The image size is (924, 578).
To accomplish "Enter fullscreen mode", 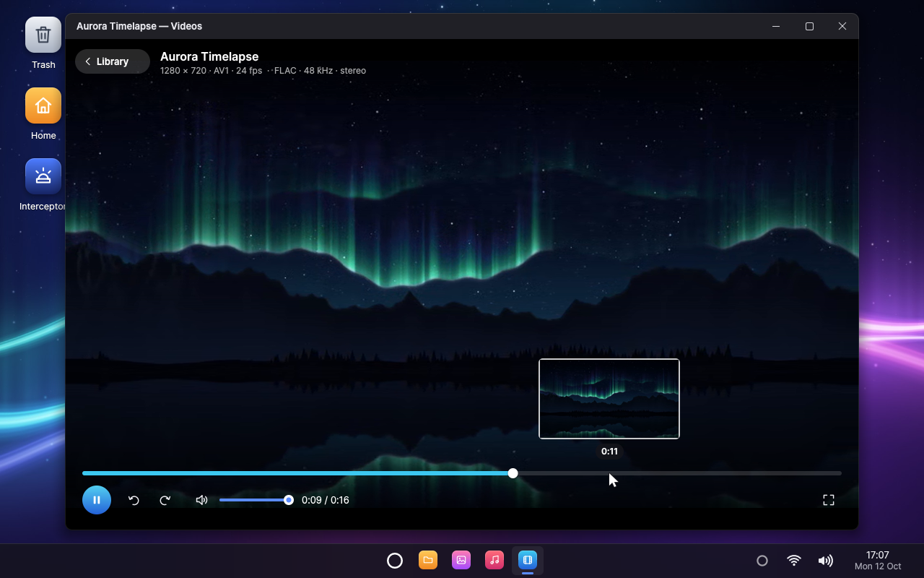I will click(x=829, y=500).
